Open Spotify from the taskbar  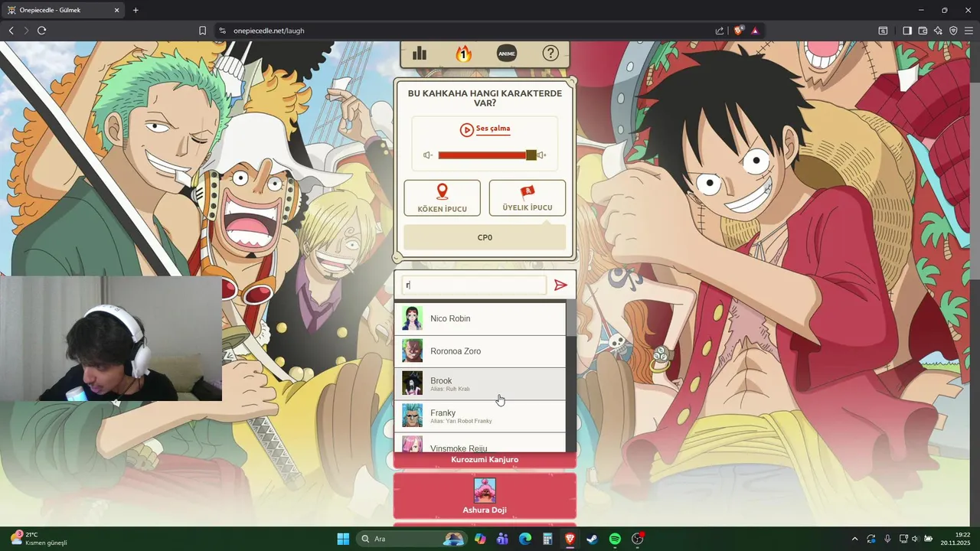(615, 539)
